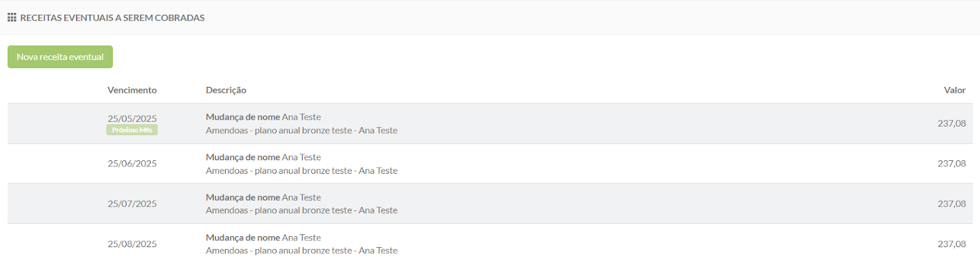Click the 'Nova receita eventual' button
This screenshot has width=980, height=260.
click(x=60, y=57)
